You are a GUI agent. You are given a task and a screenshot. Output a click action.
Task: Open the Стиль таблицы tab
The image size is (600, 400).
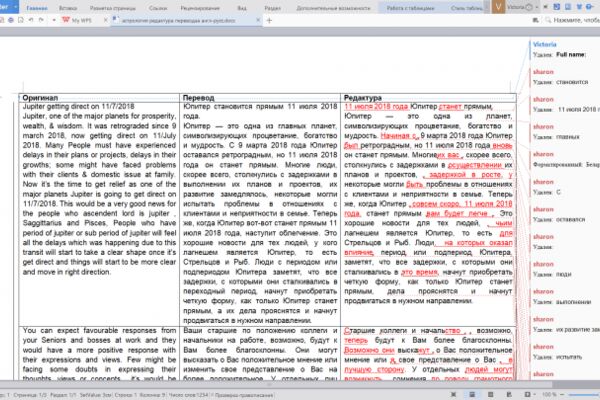click(x=466, y=8)
